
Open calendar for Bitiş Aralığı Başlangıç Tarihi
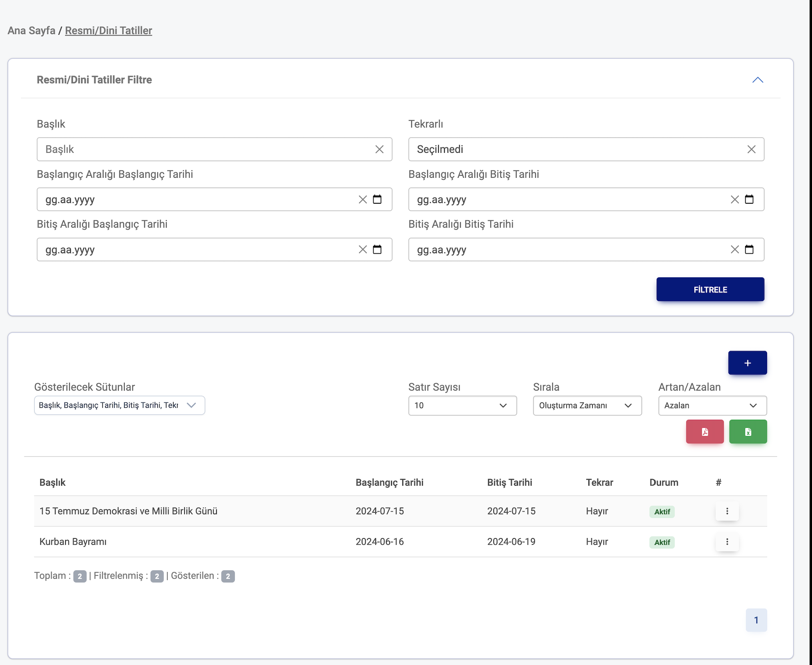coord(377,249)
